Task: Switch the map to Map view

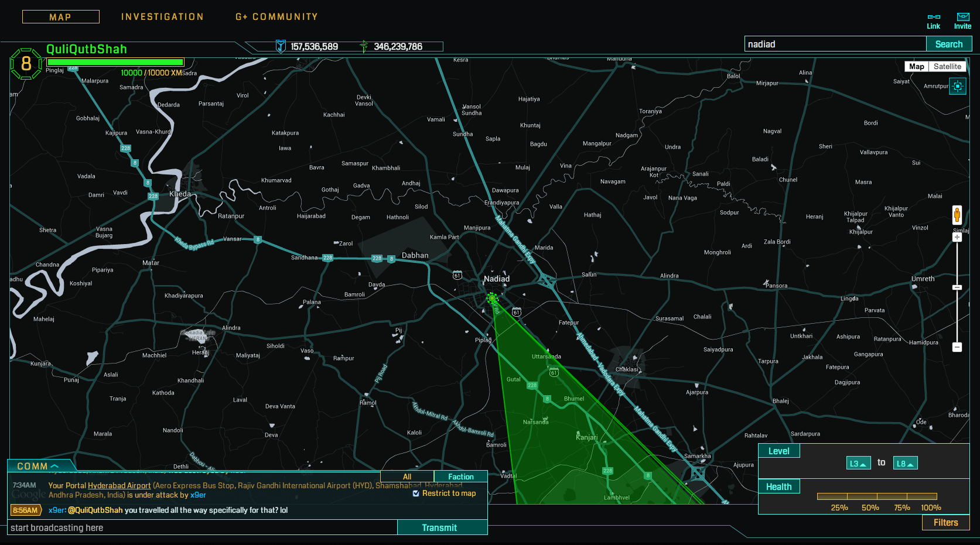Action: (x=917, y=67)
